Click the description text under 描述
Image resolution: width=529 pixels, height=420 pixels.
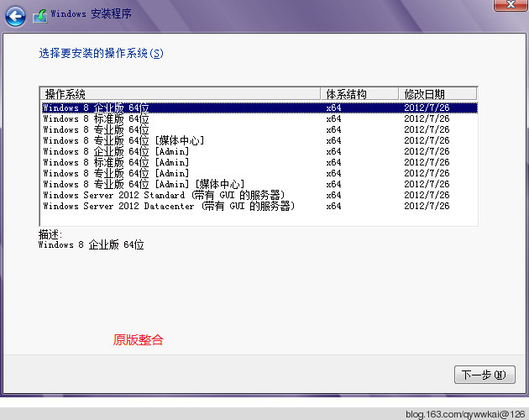tap(91, 244)
